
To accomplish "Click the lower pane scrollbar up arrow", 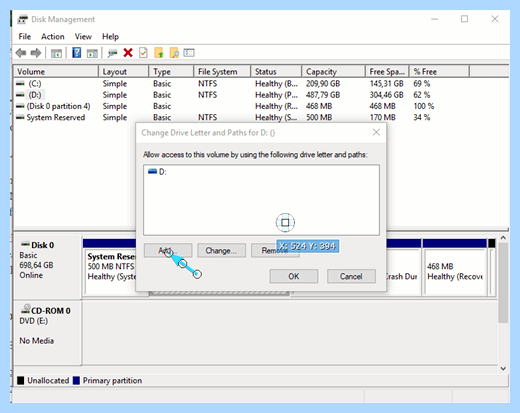I will pyautogui.click(x=503, y=238).
